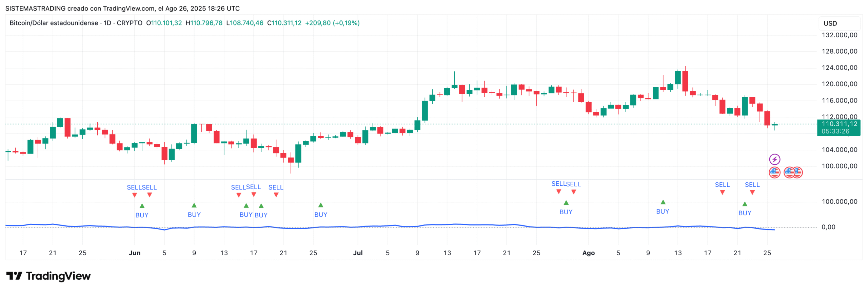The width and height of the screenshot is (868, 292).
Task: Click the leftmost US flag event icon
Action: (x=774, y=172)
